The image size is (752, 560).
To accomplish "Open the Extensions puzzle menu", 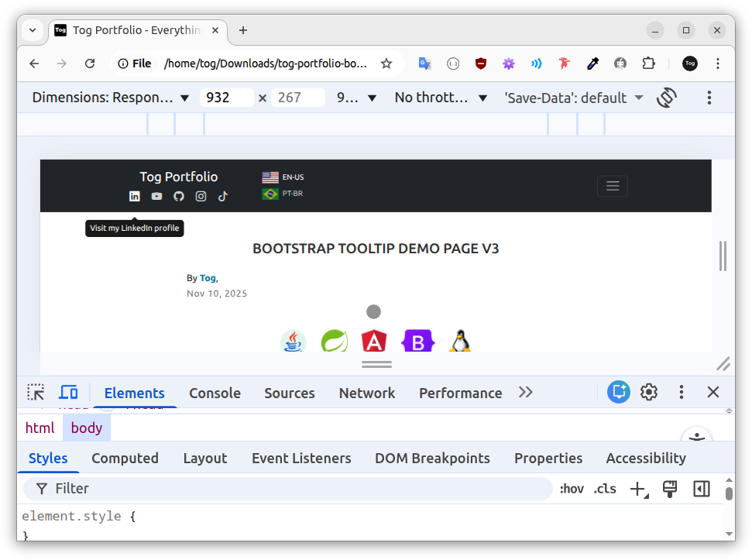I will (648, 64).
